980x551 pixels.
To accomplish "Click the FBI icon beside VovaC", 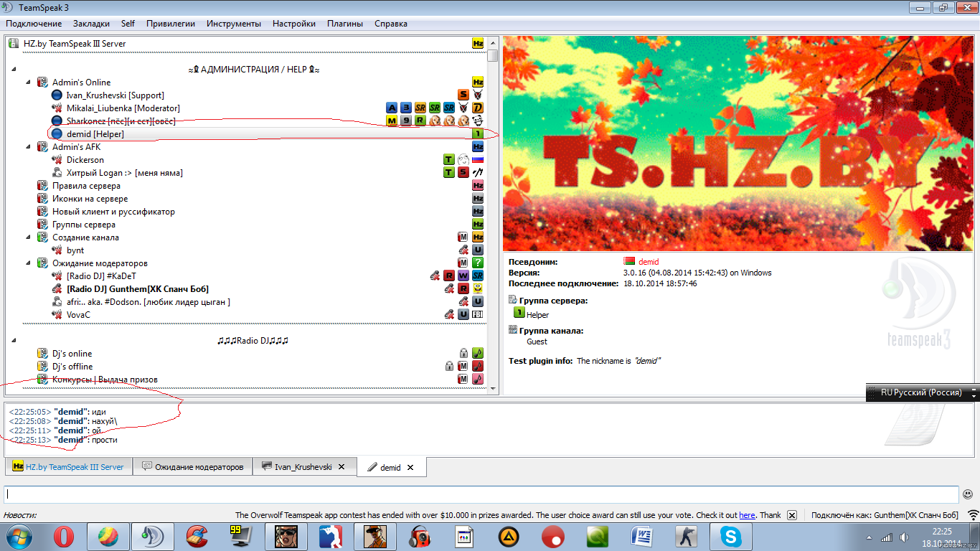I will tap(478, 314).
